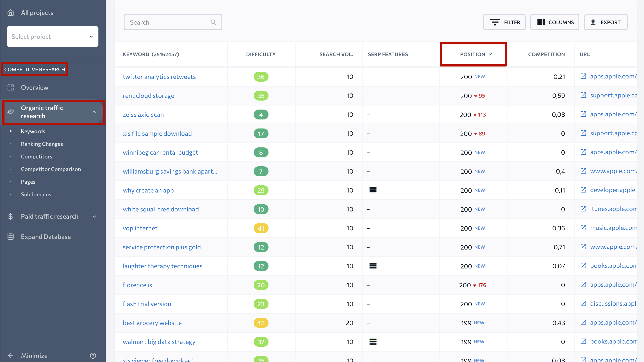This screenshot has width=644, height=362.
Task: Click the FILTER icon to filter keywords
Action: [x=504, y=22]
